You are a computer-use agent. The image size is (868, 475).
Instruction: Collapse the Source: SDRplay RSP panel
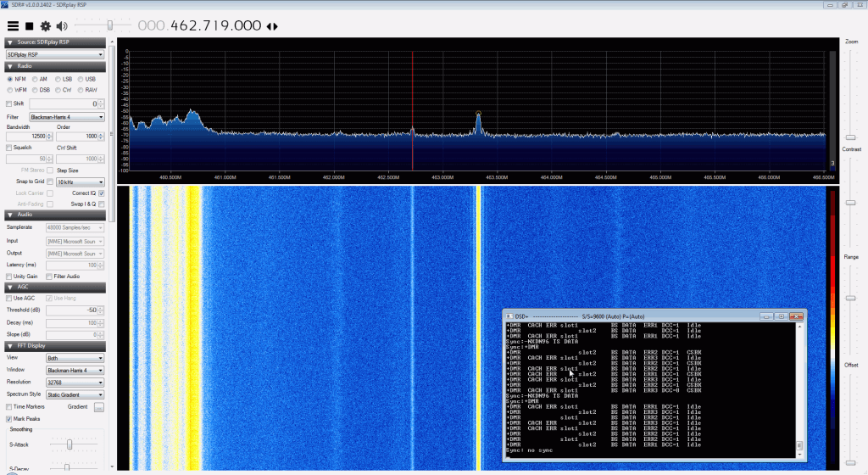55,42
